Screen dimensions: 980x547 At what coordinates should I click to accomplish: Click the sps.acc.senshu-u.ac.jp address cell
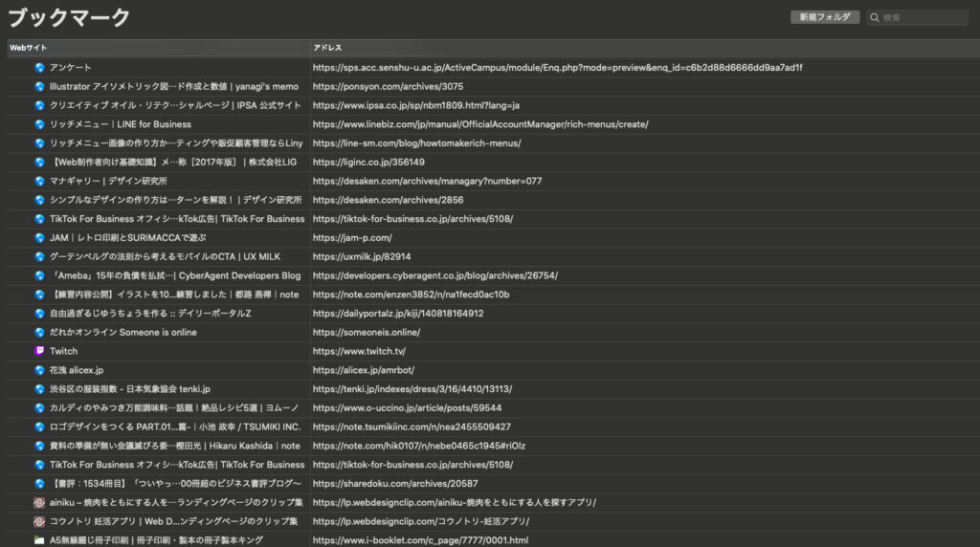[558, 68]
